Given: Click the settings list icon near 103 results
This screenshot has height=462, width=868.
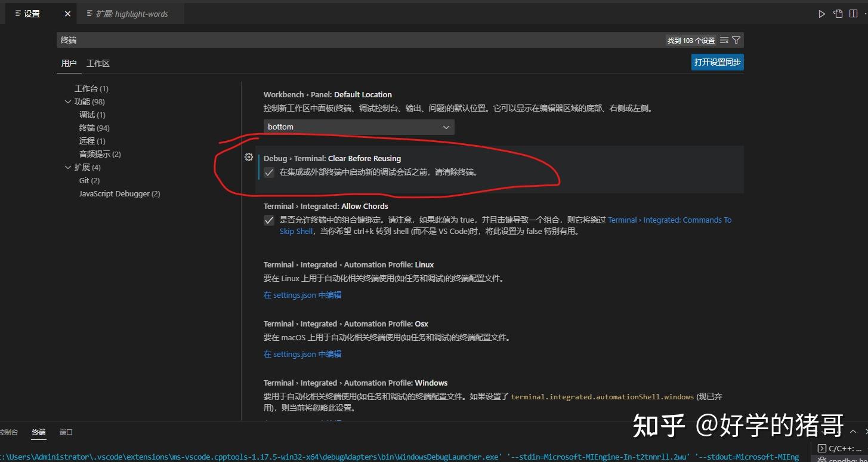Looking at the screenshot, I should (724, 40).
